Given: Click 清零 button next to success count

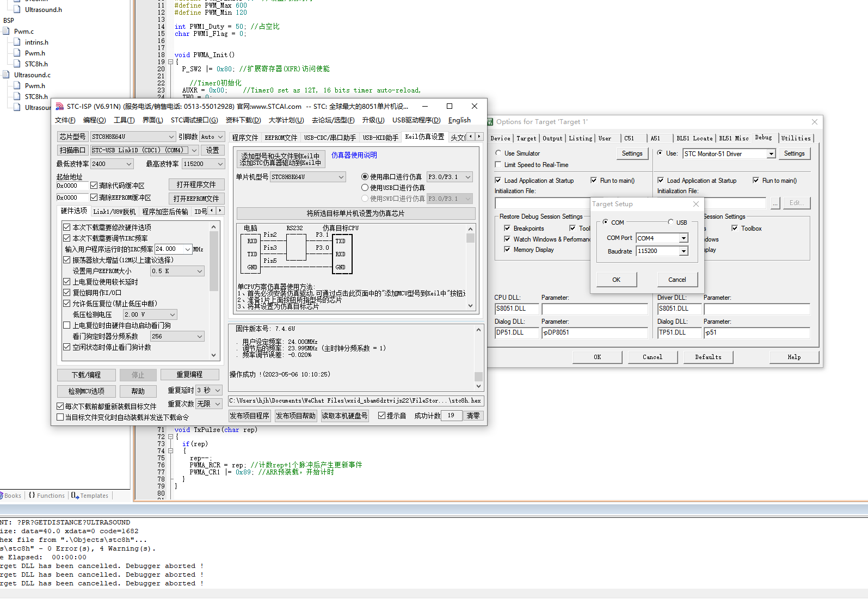Looking at the screenshot, I should point(473,416).
